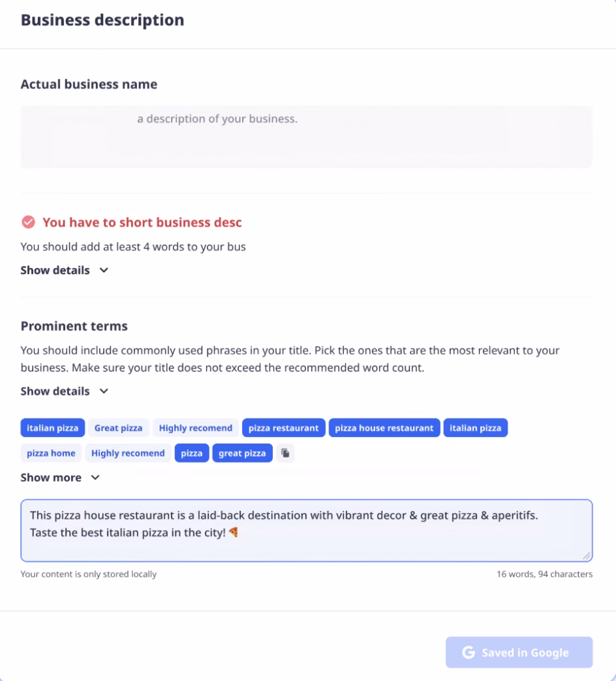
Task: Click the red check status icon
Action: tap(29, 222)
